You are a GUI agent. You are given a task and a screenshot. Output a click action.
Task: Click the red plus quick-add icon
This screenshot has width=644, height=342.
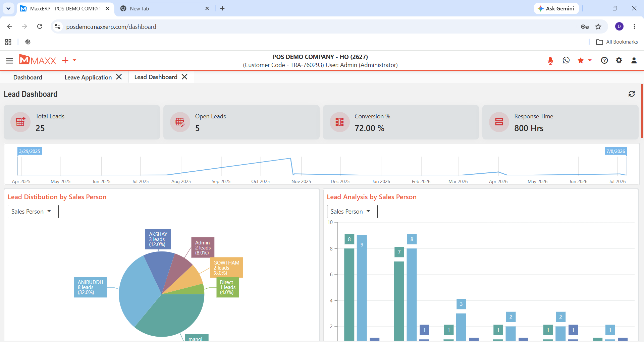(x=65, y=60)
